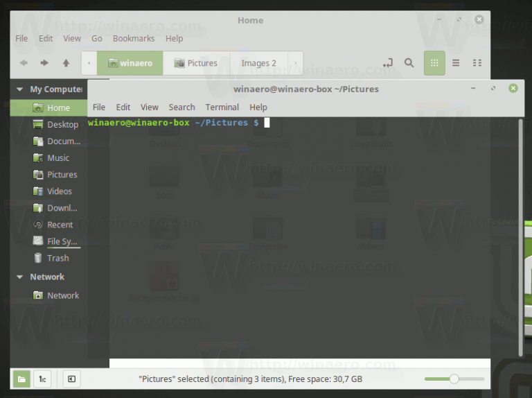Open the file manager's Help menu
532x398 pixels.
[174, 38]
